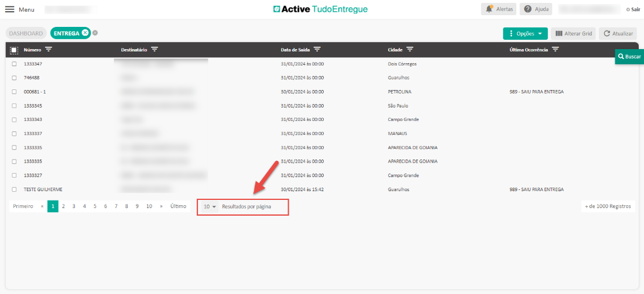This screenshot has width=644, height=294.
Task: Close the ENTREGA tab with its X icon
Action: 85,33
